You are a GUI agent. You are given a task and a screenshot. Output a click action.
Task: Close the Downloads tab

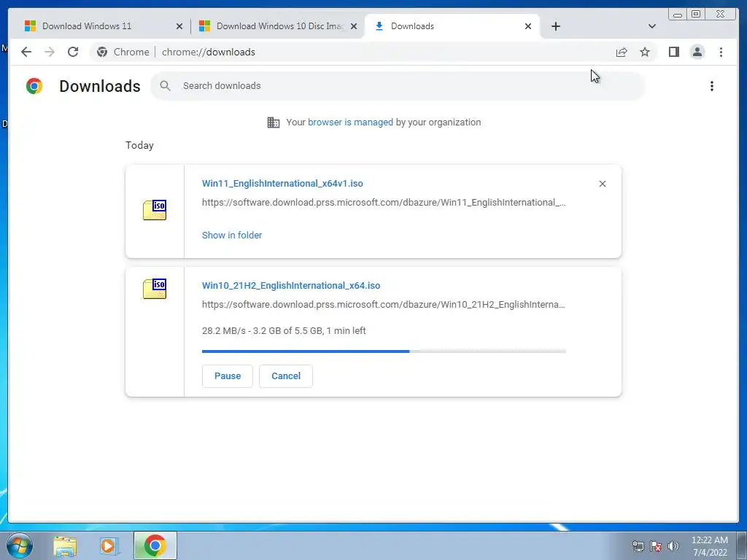(x=528, y=27)
